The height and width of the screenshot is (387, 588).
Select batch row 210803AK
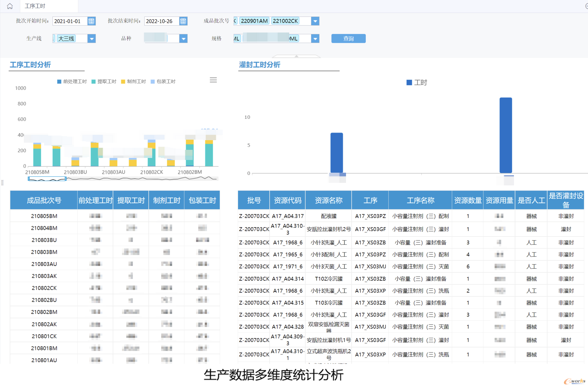115,276
